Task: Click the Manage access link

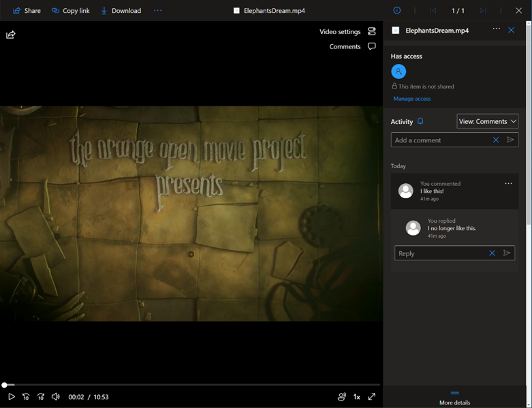Action: click(x=412, y=99)
